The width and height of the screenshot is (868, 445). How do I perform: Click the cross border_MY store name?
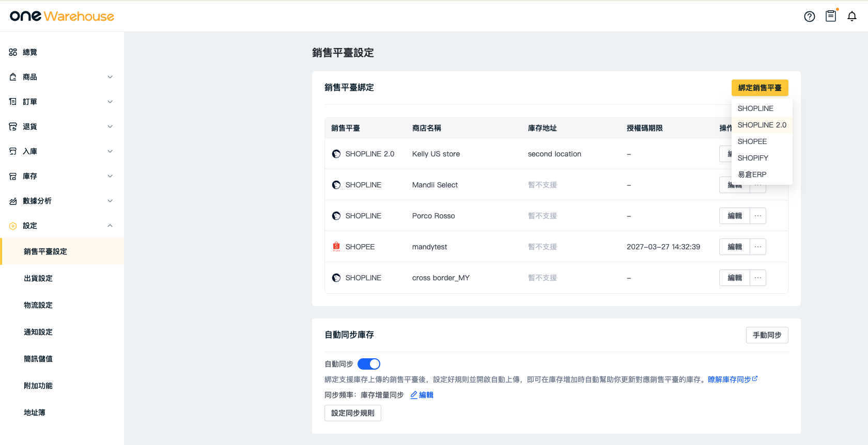click(441, 278)
